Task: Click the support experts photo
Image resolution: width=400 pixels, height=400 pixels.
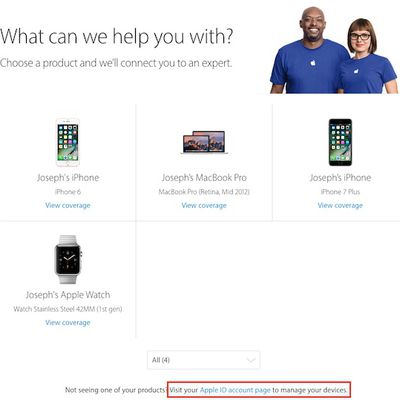Action: pos(333,50)
